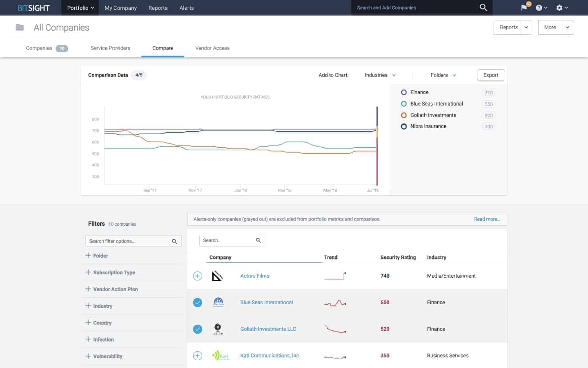588x368 pixels.
Task: Open the help question mark menu
Action: pyautogui.click(x=541, y=8)
